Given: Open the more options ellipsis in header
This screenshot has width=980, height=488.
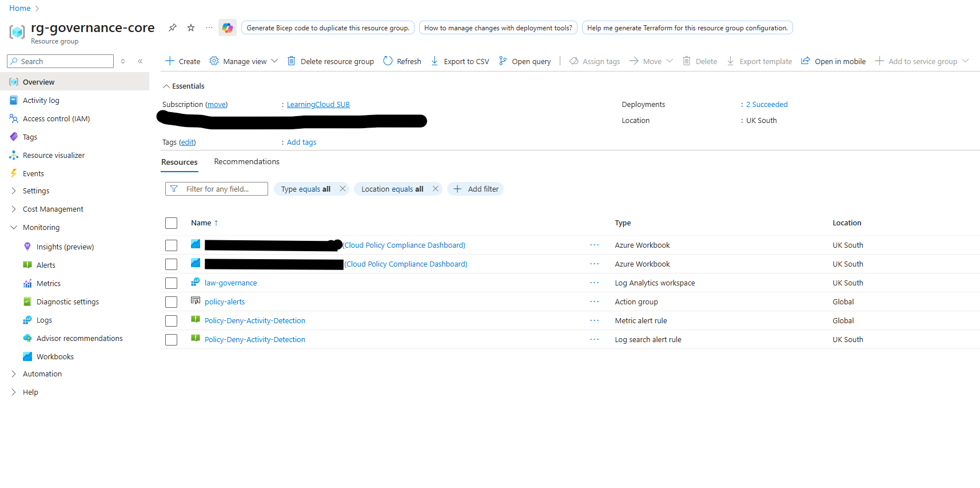Looking at the screenshot, I should [x=209, y=27].
